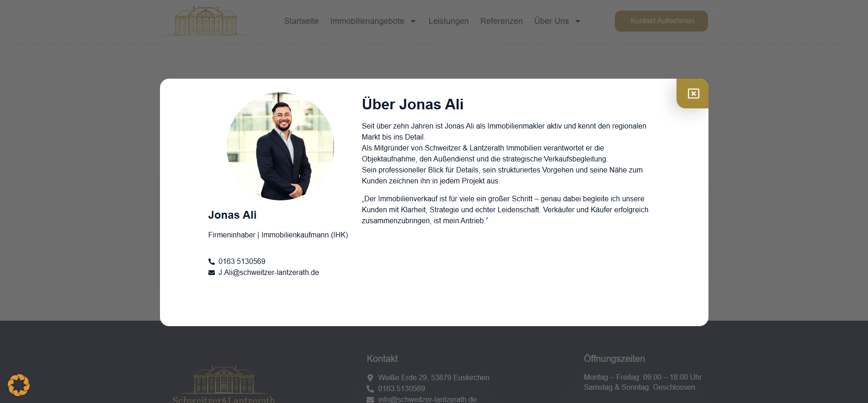Email J.Ali@schweitzer-lantzerath.de
Viewport: 868px width, 403px height.
coord(268,273)
